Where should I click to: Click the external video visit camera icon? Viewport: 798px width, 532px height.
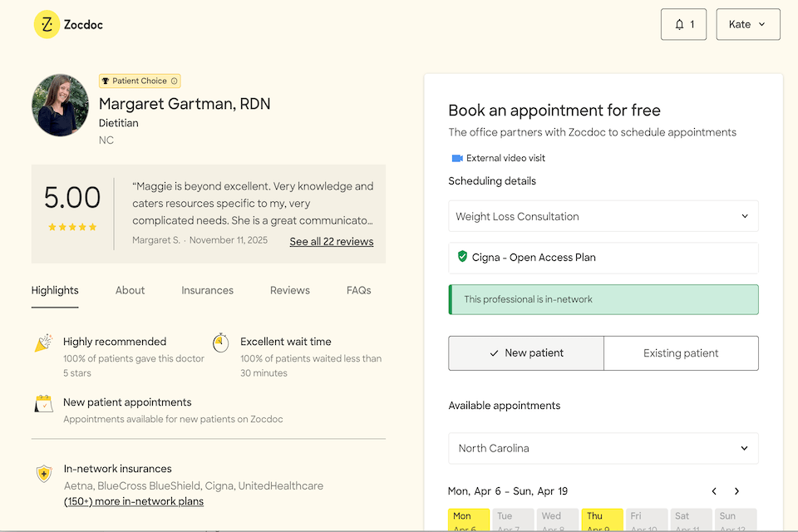click(x=456, y=158)
